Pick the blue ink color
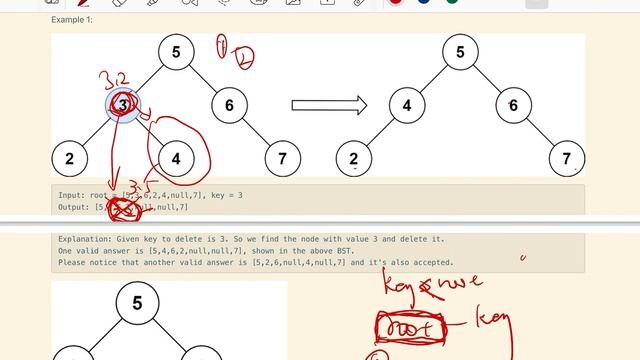 tap(424, 2)
